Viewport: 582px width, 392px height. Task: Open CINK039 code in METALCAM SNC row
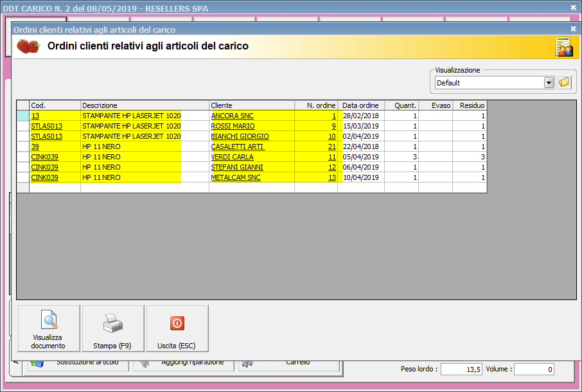click(44, 177)
